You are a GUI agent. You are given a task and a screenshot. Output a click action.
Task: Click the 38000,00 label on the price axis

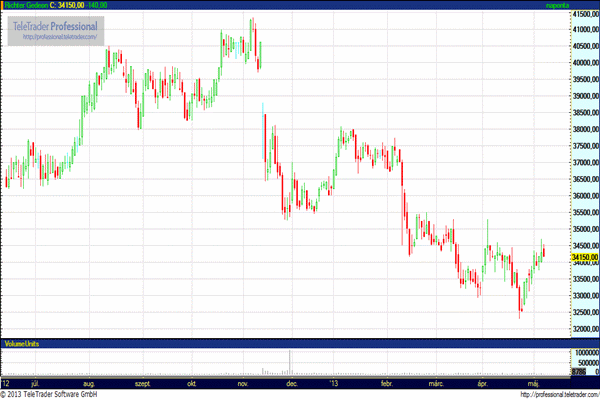(x=584, y=129)
